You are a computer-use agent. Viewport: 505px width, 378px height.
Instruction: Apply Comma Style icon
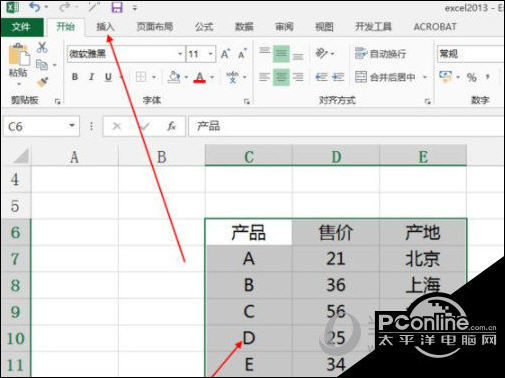tap(488, 77)
